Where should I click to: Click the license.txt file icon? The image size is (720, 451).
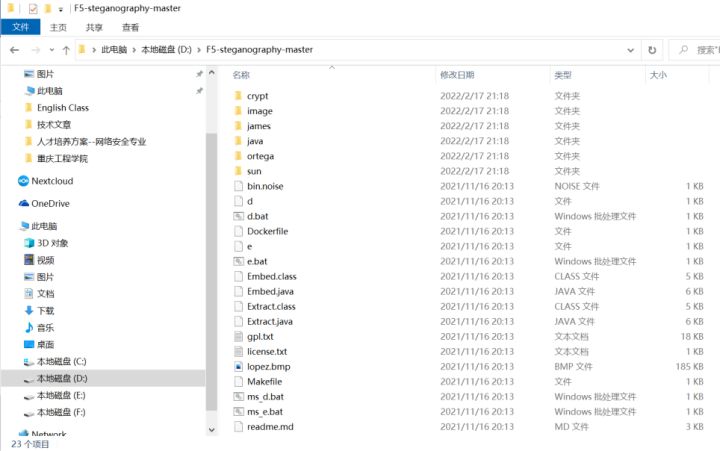[238, 351]
